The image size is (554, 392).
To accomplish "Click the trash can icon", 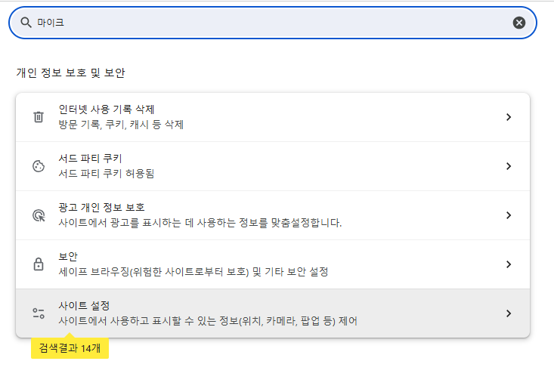I will (39, 117).
